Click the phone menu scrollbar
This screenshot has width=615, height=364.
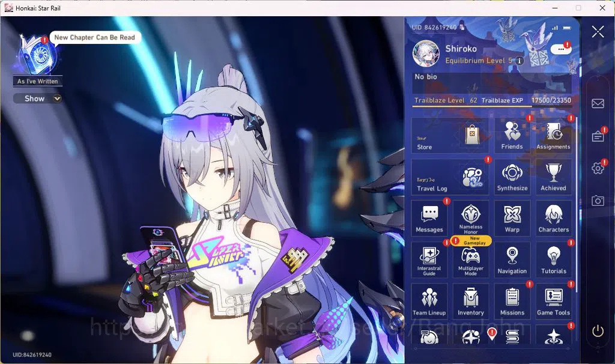pyautogui.click(x=576, y=204)
